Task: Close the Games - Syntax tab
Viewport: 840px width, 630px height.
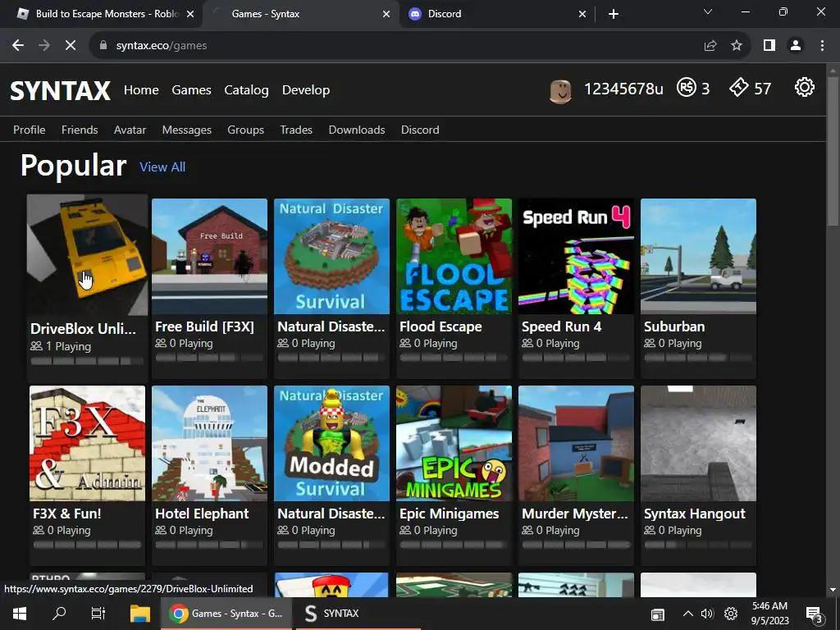Action: click(386, 14)
